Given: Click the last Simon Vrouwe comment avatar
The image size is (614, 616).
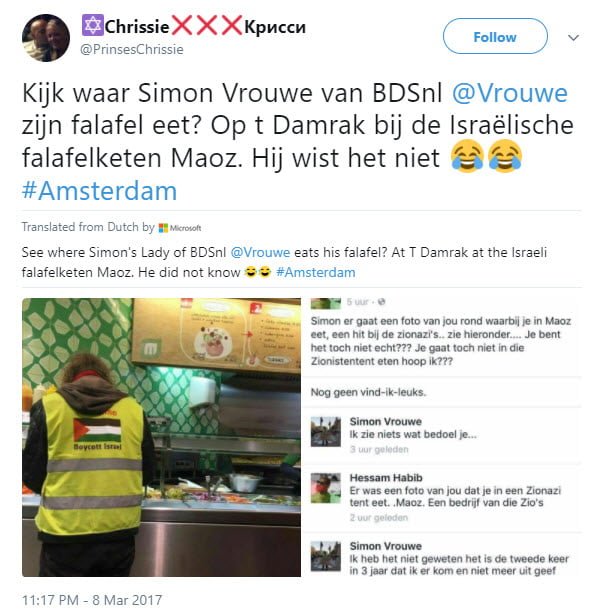Looking at the screenshot, I should (326, 556).
